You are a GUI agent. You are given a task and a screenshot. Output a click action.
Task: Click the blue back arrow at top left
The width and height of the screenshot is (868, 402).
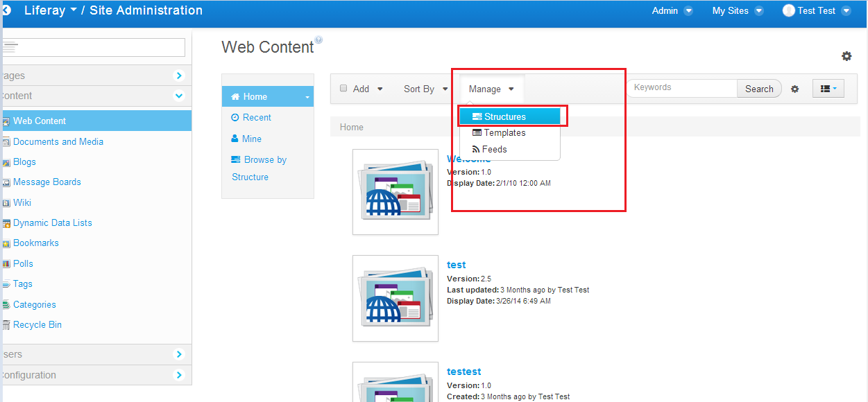pyautogui.click(x=6, y=10)
